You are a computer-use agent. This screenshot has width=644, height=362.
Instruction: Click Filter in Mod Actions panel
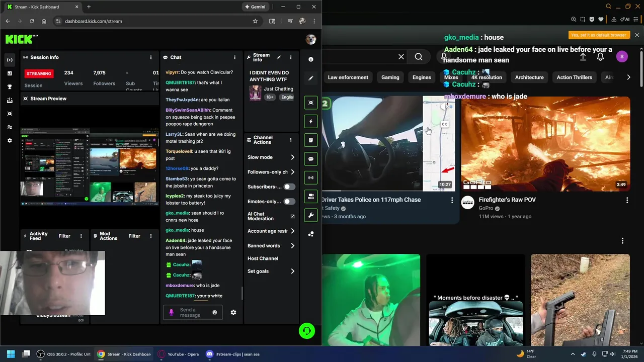pyautogui.click(x=134, y=236)
